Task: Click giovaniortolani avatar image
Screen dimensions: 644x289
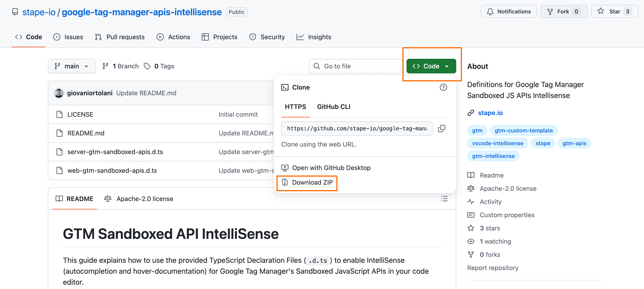Action: click(x=59, y=93)
